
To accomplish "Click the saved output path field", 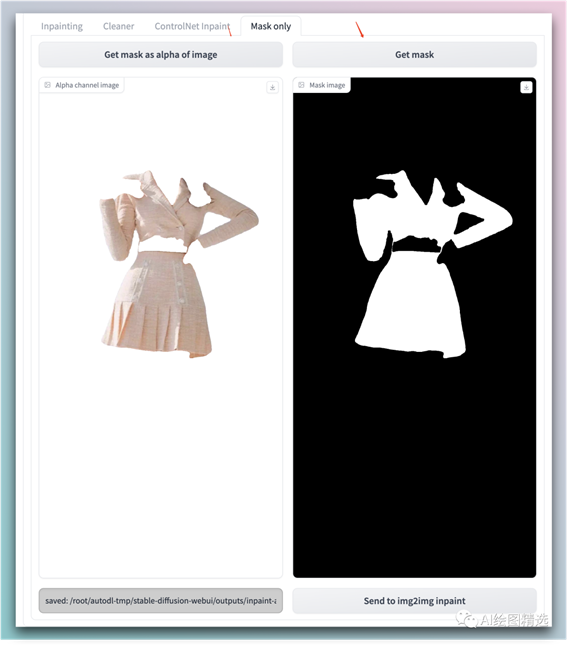I will [x=160, y=601].
